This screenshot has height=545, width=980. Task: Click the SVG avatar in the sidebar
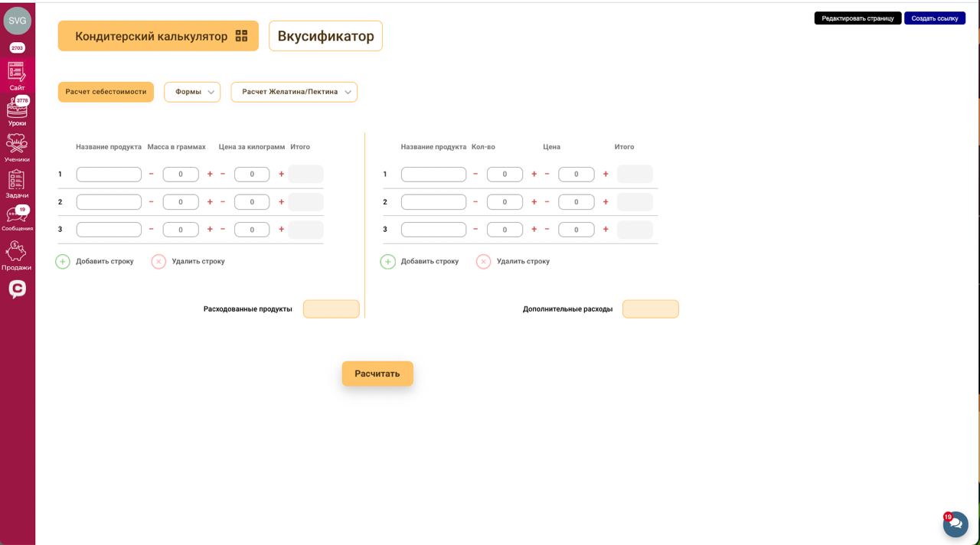point(17,21)
